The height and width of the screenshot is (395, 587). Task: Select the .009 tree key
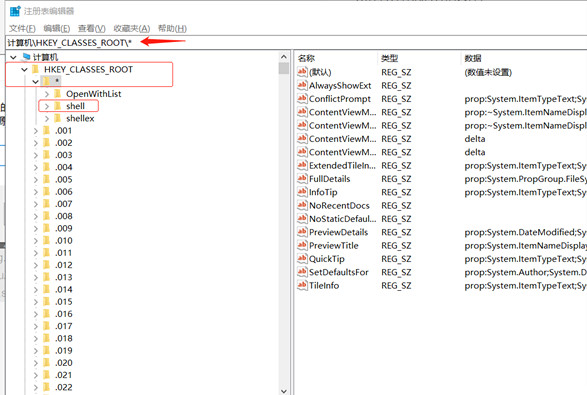coord(64,228)
